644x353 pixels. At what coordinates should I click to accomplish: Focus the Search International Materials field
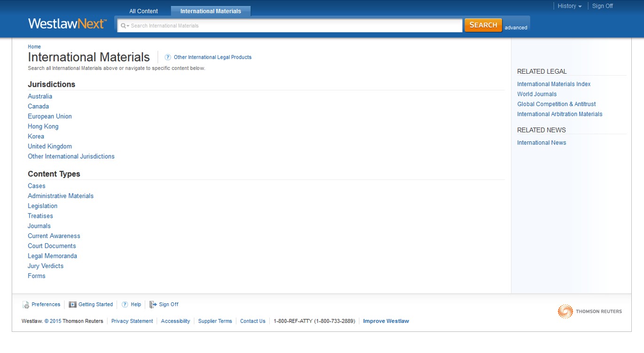coord(290,26)
